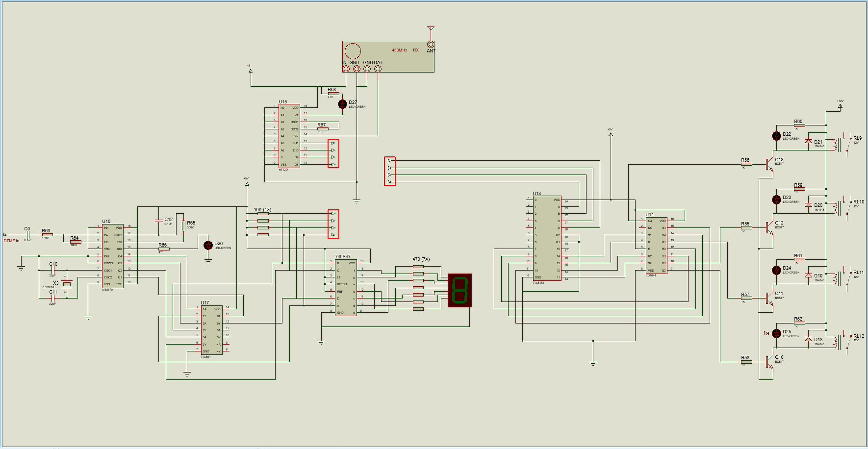Select the D26 green LED near R66
868x449 pixels.
point(208,245)
